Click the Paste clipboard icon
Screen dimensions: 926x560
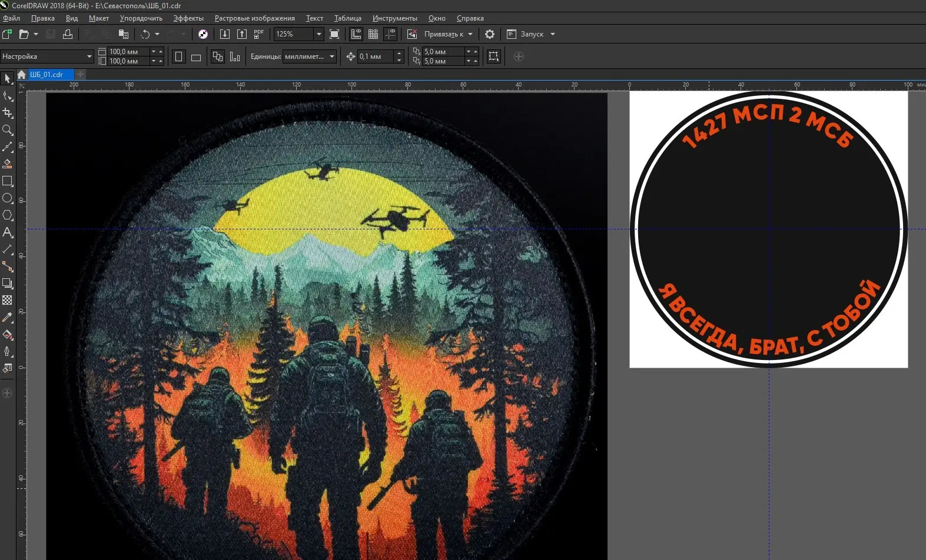(123, 34)
